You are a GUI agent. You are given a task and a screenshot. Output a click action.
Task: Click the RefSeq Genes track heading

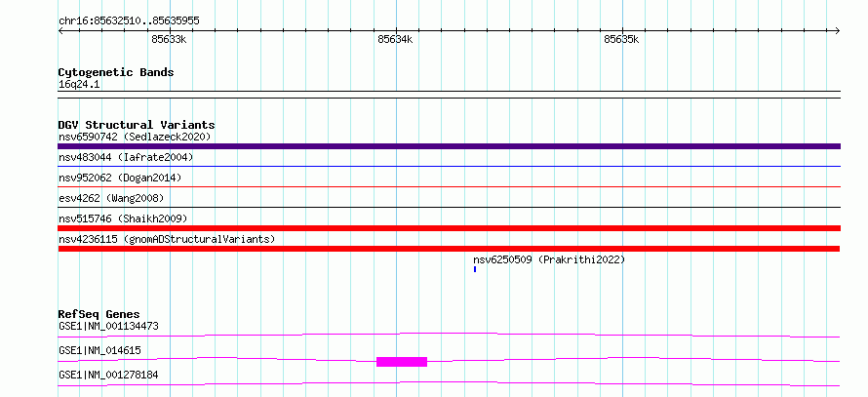coord(99,314)
